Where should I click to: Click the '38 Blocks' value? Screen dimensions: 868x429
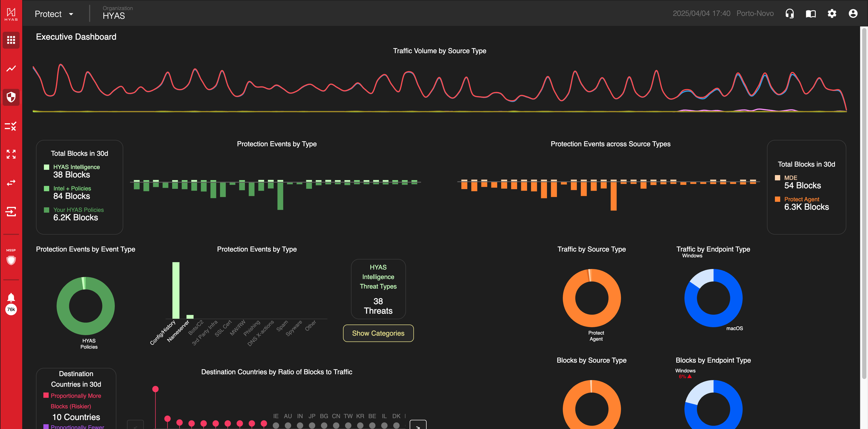[71, 175]
